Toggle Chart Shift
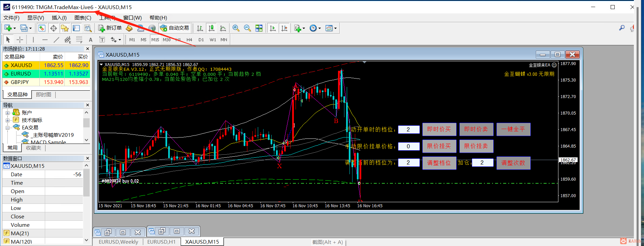644x246 pixels. 284,28
